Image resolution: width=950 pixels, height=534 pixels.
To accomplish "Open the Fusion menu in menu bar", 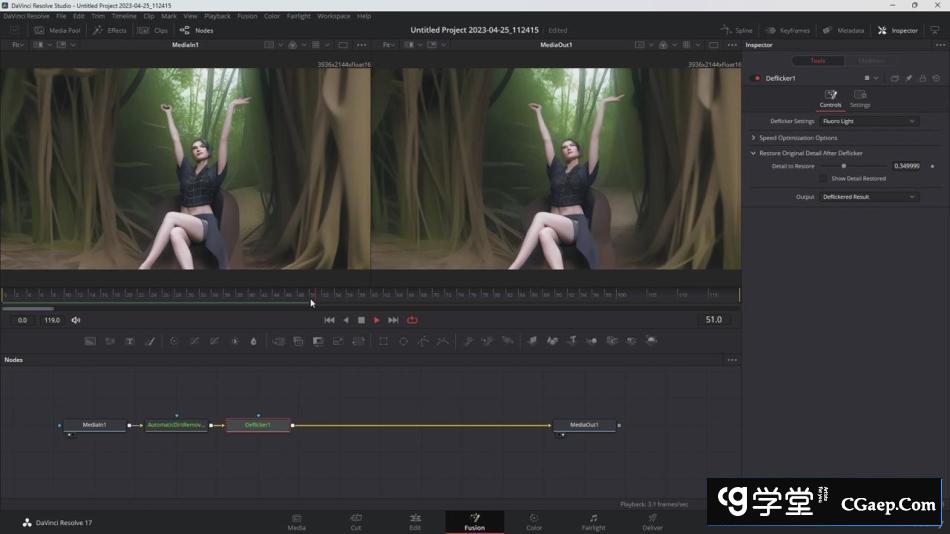I will tap(246, 16).
